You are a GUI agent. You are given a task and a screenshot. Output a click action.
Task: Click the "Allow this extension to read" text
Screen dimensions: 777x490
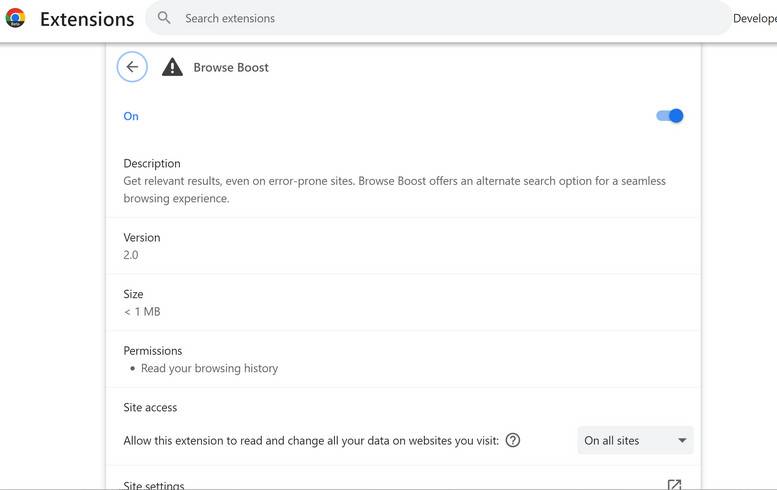point(310,440)
